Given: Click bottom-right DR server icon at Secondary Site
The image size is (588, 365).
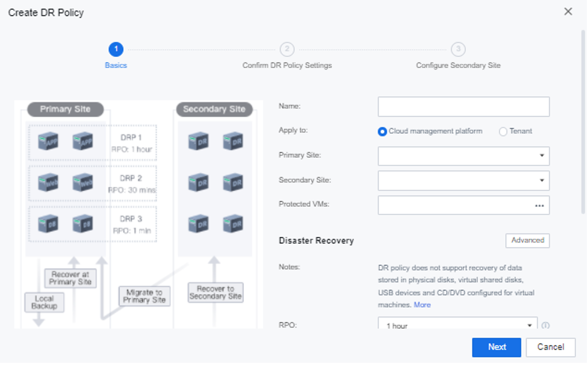Looking at the screenshot, I should 233,224.
